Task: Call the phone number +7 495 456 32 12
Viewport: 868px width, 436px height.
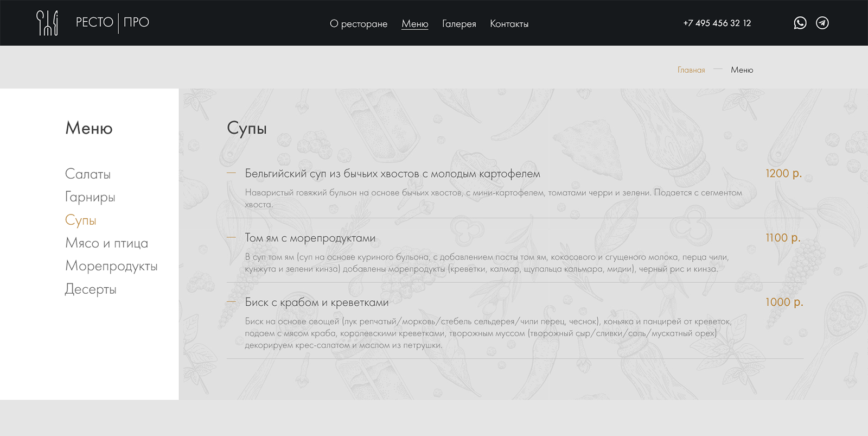Action: coord(717,23)
